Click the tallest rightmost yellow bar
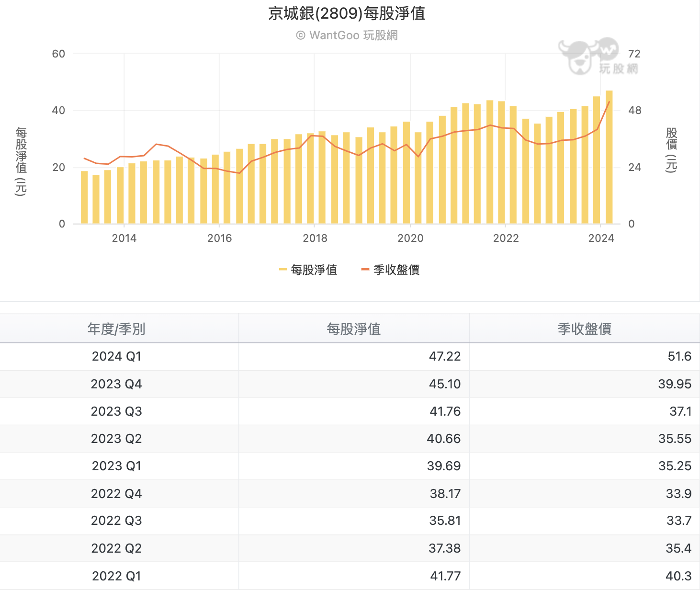Screen dimensions: 700x590 coord(609,158)
